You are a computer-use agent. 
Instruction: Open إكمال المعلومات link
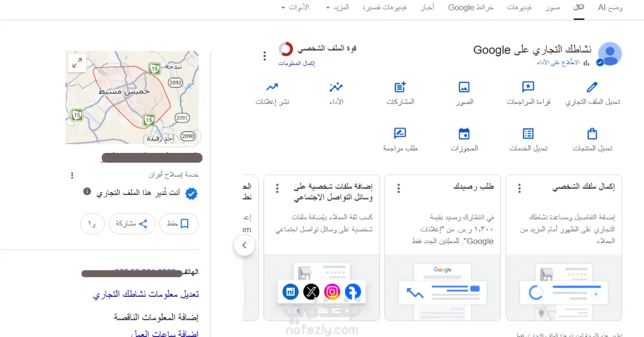coord(296,63)
